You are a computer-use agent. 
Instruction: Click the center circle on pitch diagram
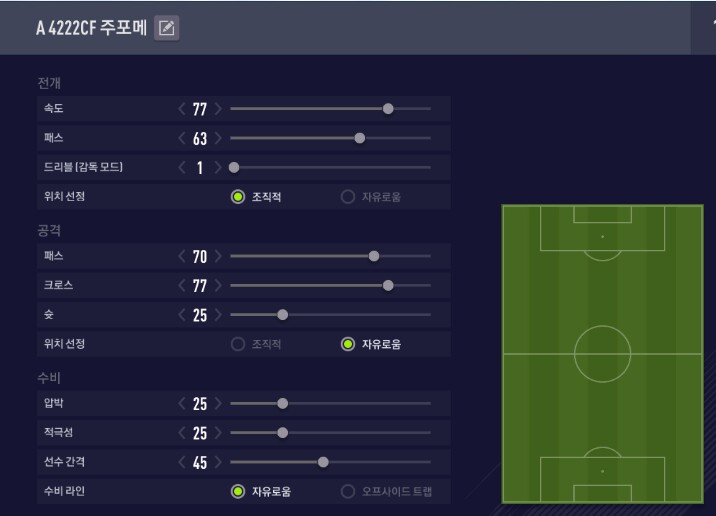[602, 354]
